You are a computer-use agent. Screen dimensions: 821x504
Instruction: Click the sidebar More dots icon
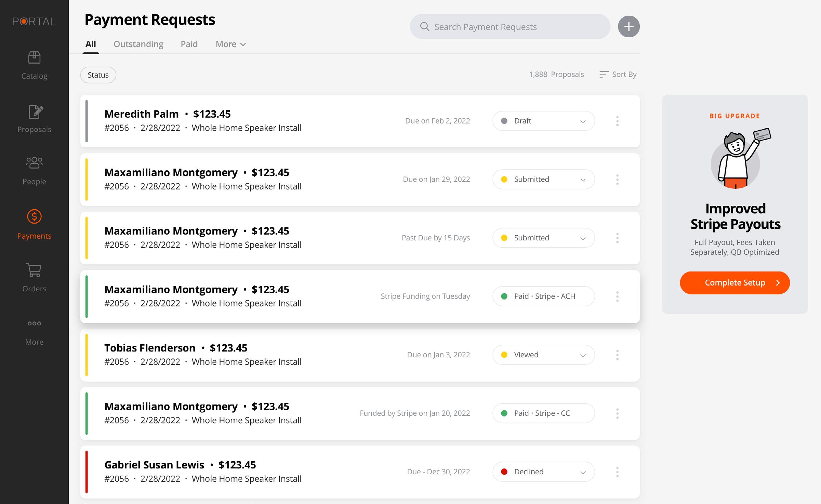tap(34, 323)
